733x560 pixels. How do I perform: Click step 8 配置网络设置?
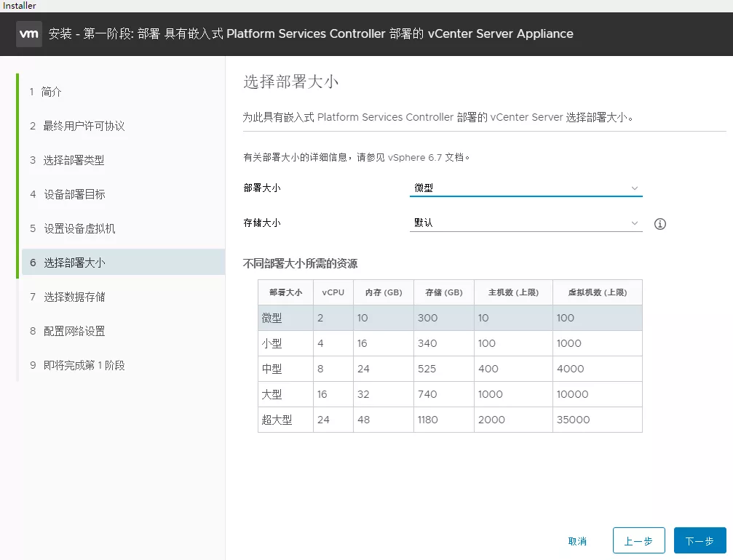[x=74, y=331]
